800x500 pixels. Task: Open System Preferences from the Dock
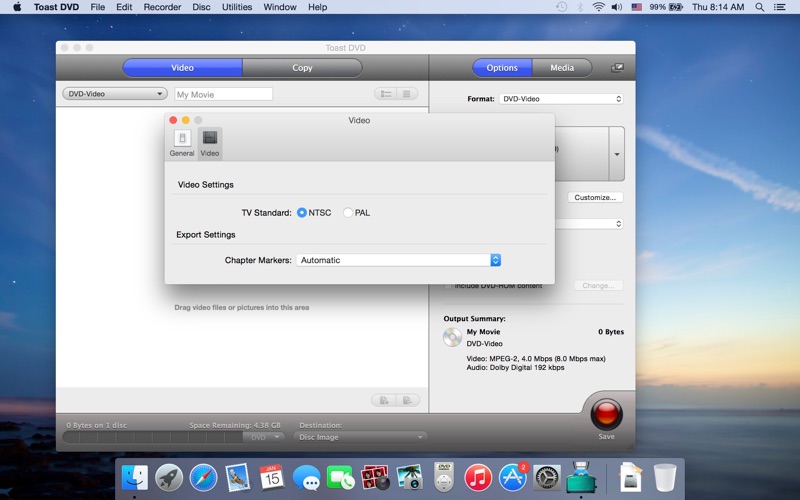pos(546,478)
